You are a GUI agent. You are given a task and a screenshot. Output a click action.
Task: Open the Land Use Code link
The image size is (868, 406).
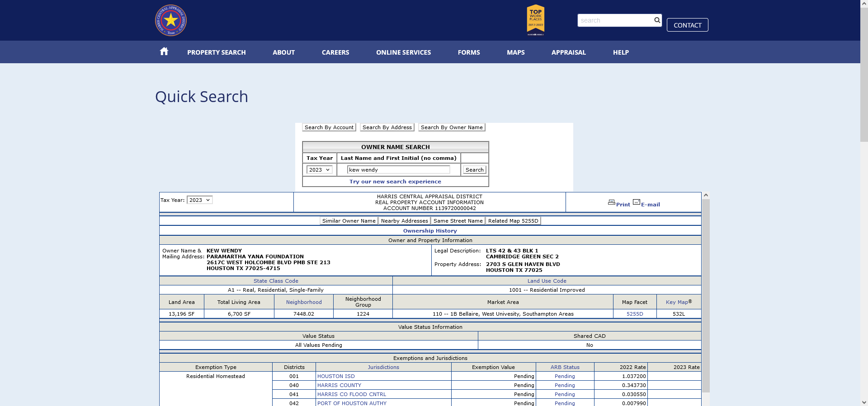(x=547, y=281)
